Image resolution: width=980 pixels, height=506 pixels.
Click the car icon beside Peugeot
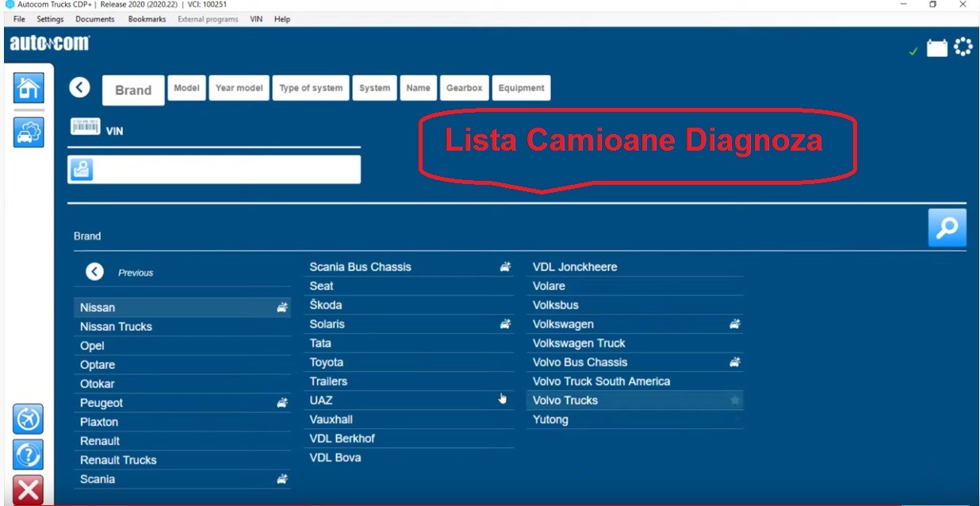coord(282,403)
